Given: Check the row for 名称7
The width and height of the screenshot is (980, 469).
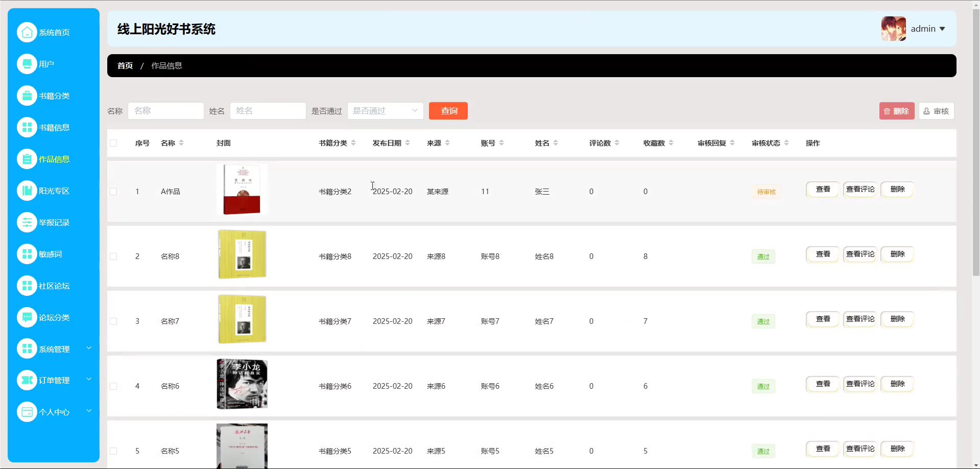Looking at the screenshot, I should point(113,321).
